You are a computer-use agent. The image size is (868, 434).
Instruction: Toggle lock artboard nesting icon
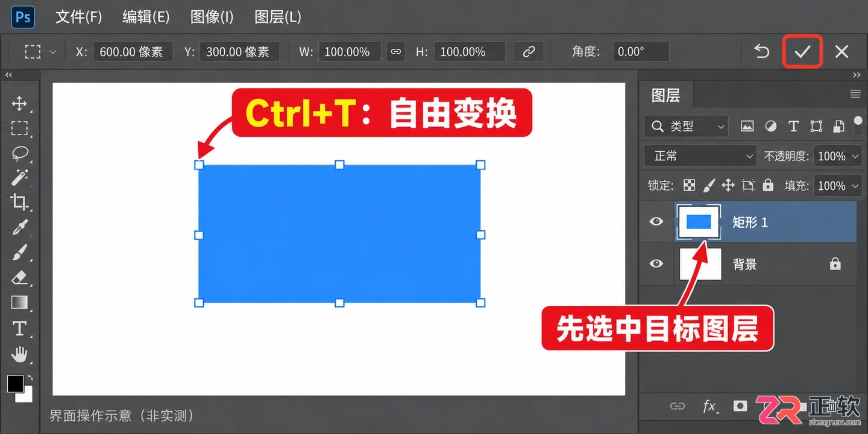(x=748, y=186)
